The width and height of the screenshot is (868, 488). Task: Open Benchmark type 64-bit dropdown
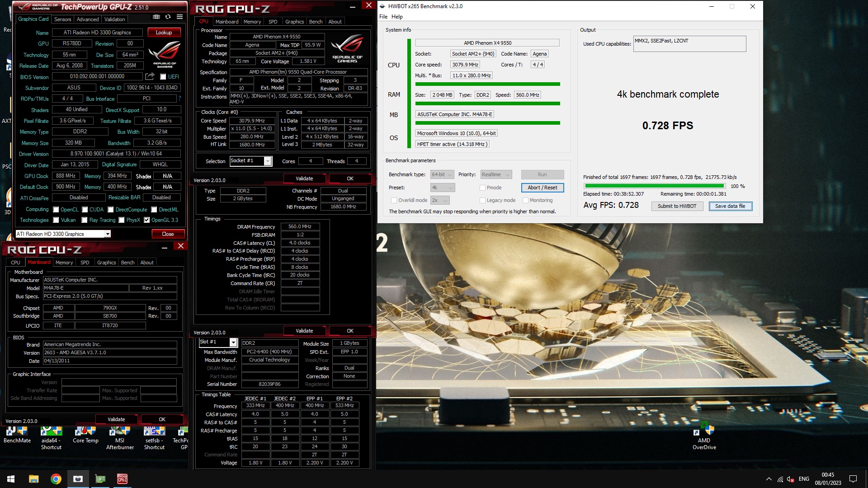pos(442,174)
